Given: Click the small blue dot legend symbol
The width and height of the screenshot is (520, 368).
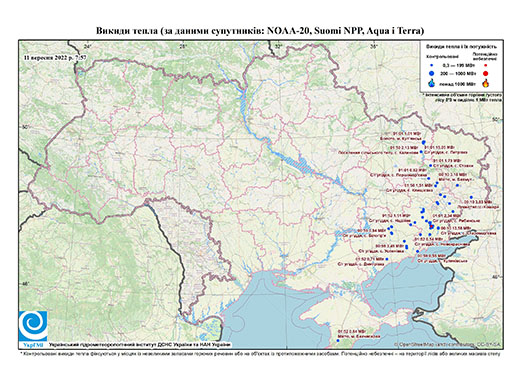Looking at the screenshot, I should [431, 66].
